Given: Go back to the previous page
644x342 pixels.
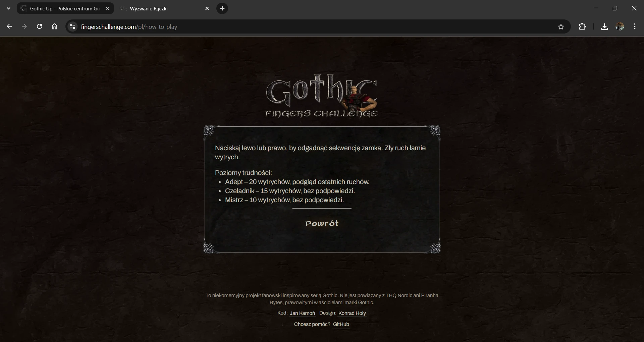Looking at the screenshot, I should point(9,26).
